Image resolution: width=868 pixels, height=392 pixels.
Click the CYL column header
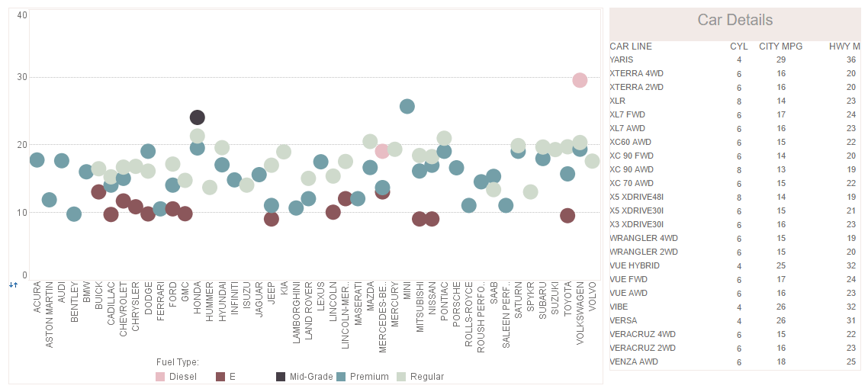pyautogui.click(x=738, y=47)
